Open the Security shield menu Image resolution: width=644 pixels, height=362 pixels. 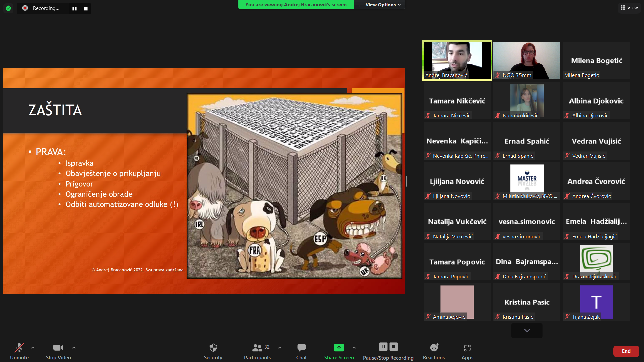213,351
